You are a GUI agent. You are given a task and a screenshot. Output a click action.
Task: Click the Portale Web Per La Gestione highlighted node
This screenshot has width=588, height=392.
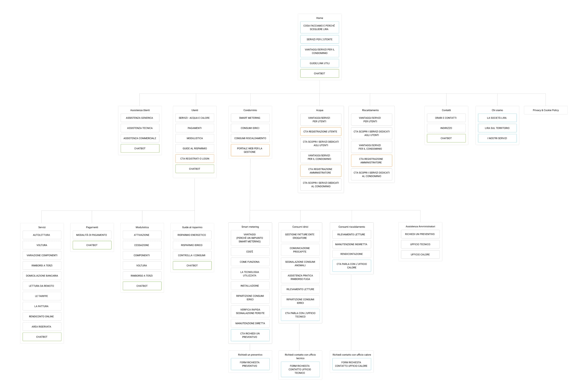tap(250, 150)
